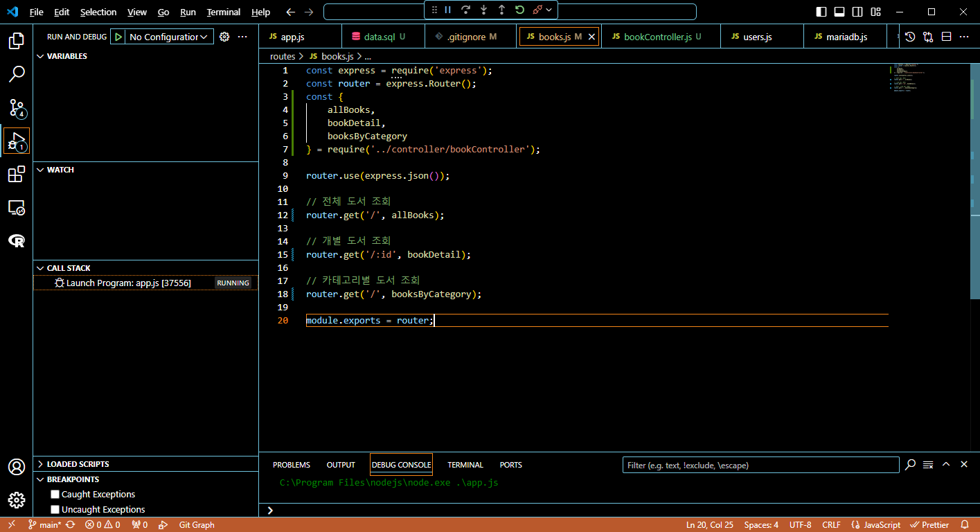Split the editor
The image size is (980, 532).
[946, 37]
